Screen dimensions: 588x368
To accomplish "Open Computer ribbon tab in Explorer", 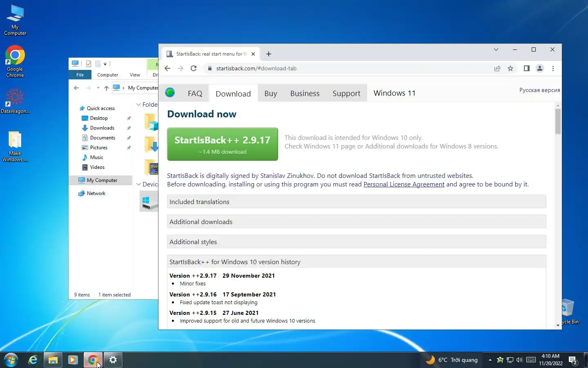I will tap(108, 75).
